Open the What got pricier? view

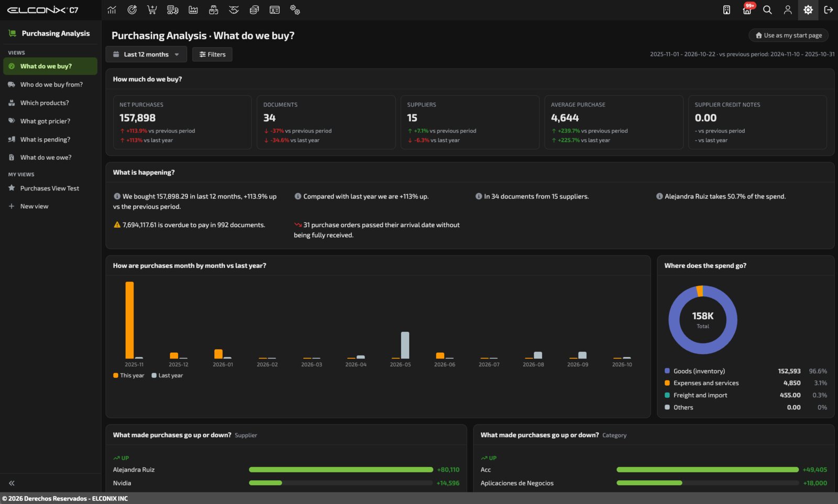(50, 121)
